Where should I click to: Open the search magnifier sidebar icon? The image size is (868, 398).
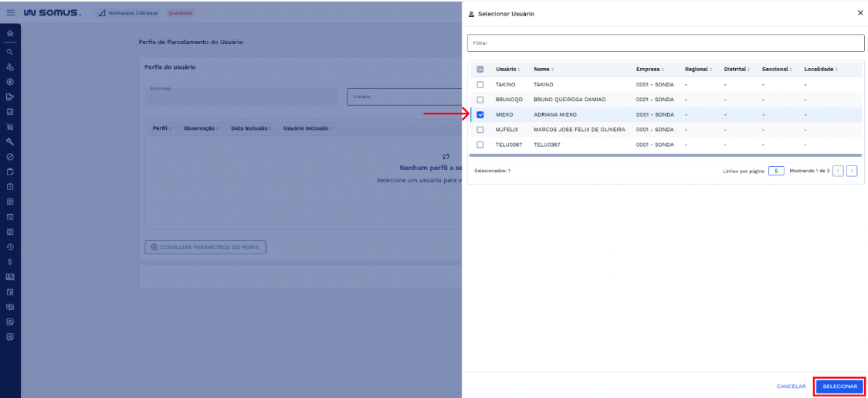click(x=10, y=52)
